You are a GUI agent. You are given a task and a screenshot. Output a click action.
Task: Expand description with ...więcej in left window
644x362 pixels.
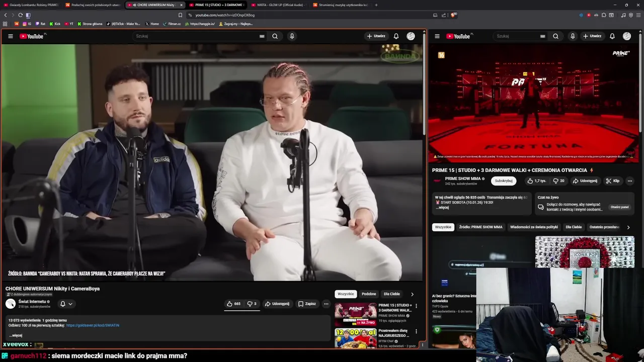(16, 335)
